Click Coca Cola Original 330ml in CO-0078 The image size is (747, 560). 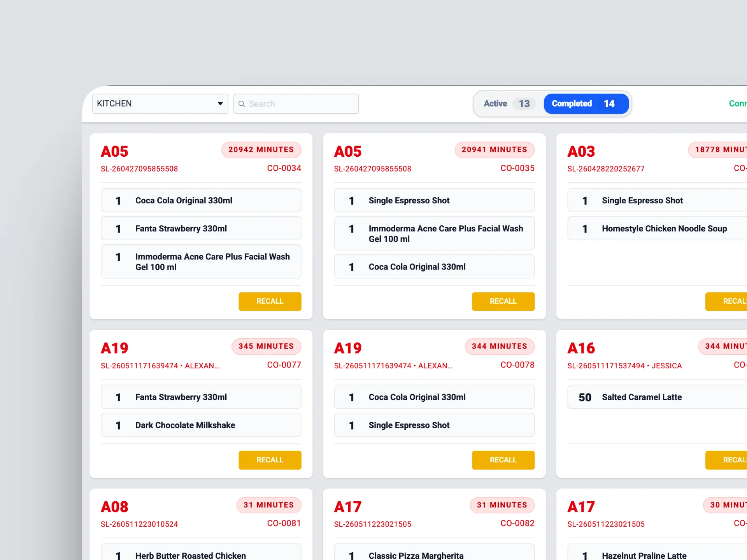pos(435,397)
